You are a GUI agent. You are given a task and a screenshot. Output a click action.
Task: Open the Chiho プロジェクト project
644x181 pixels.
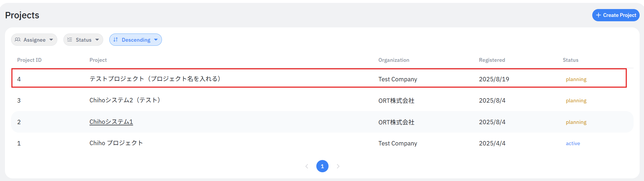coord(116,143)
